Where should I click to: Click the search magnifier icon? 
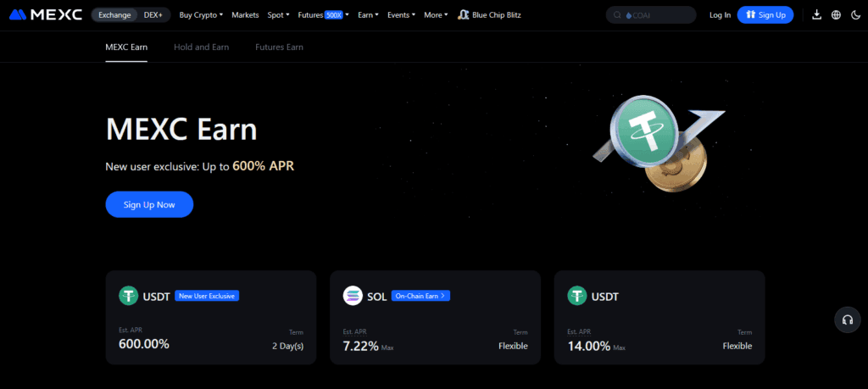tap(617, 15)
